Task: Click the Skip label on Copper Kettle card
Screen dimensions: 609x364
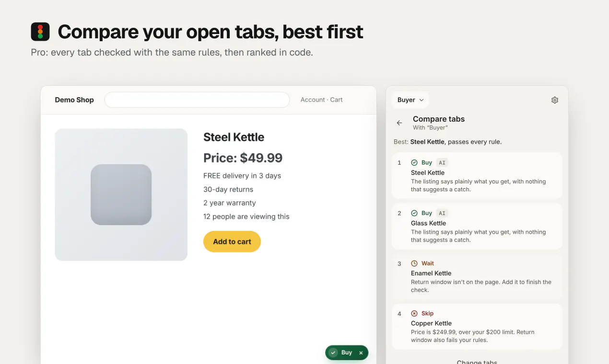Action: [427, 314]
